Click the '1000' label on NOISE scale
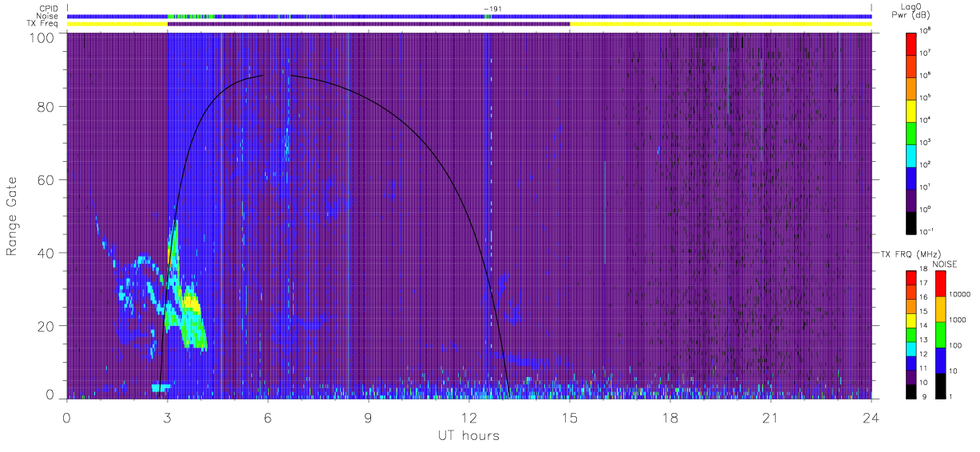 click(958, 321)
